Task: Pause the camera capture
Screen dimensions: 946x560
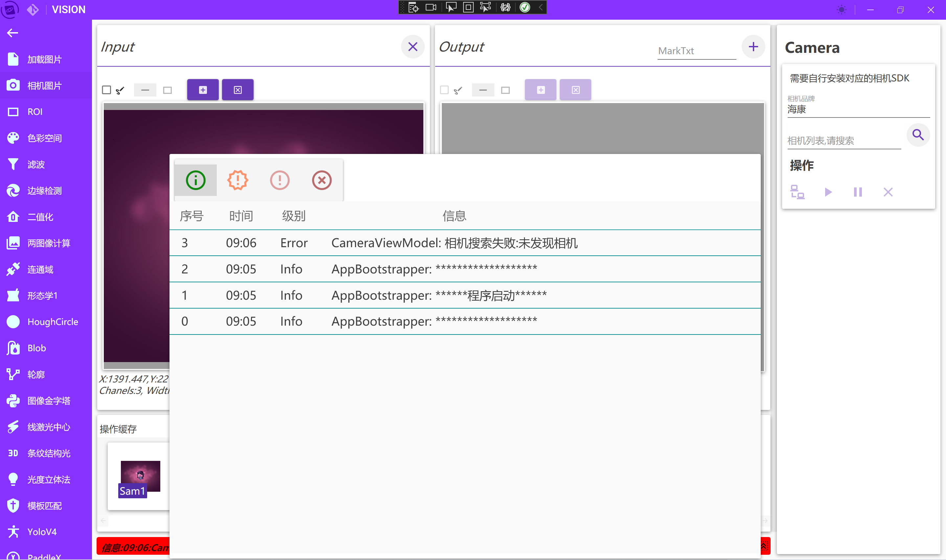Action: click(858, 192)
